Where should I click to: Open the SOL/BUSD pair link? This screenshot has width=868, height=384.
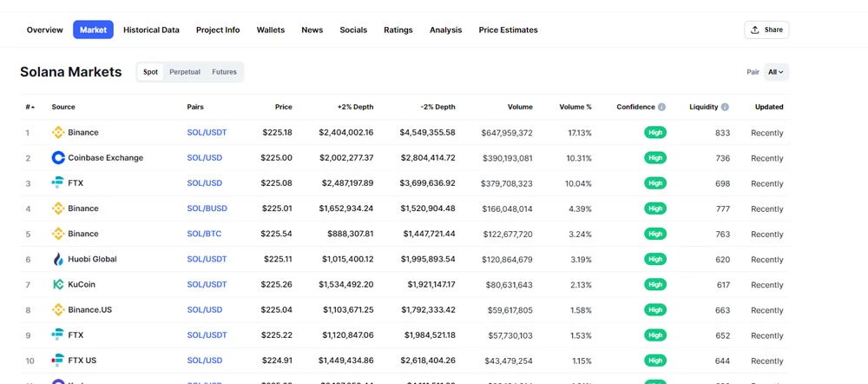click(x=207, y=209)
